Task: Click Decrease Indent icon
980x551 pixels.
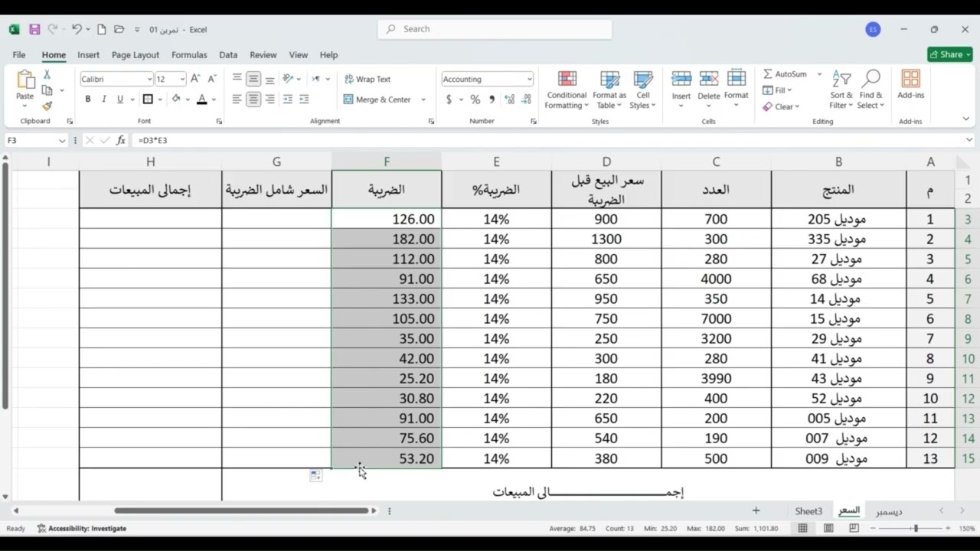Action: click(x=288, y=99)
